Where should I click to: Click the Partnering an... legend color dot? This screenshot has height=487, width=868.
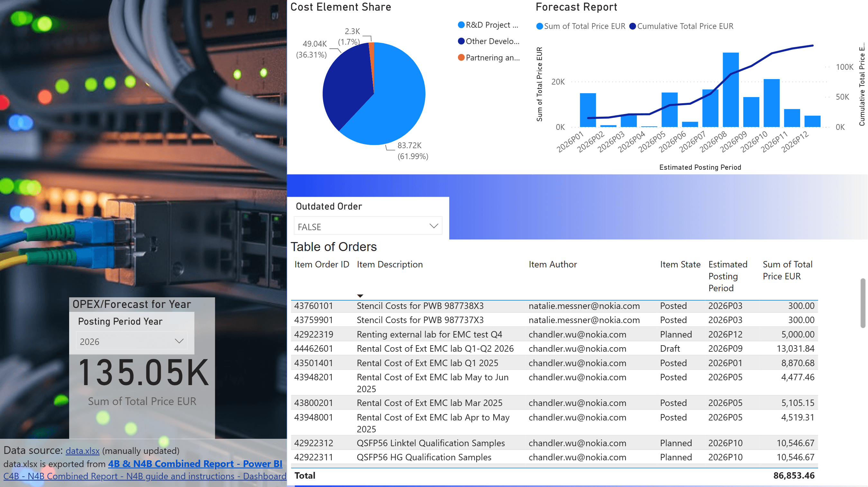(x=461, y=58)
